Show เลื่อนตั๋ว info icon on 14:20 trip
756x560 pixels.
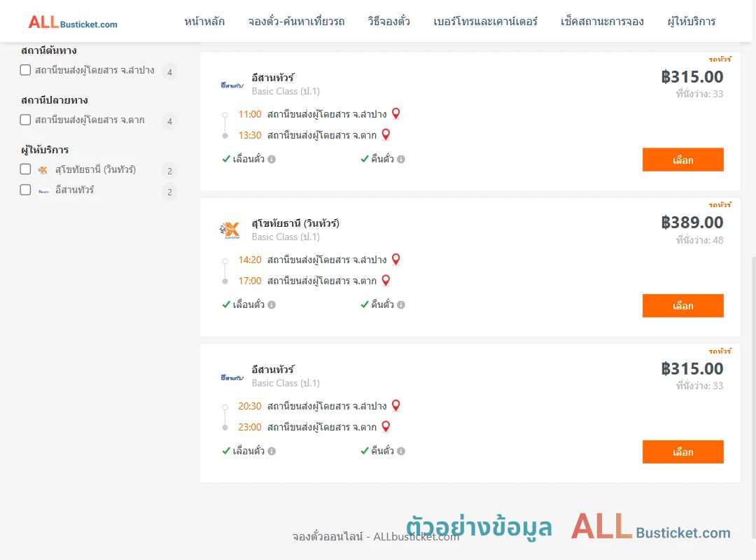[272, 304]
